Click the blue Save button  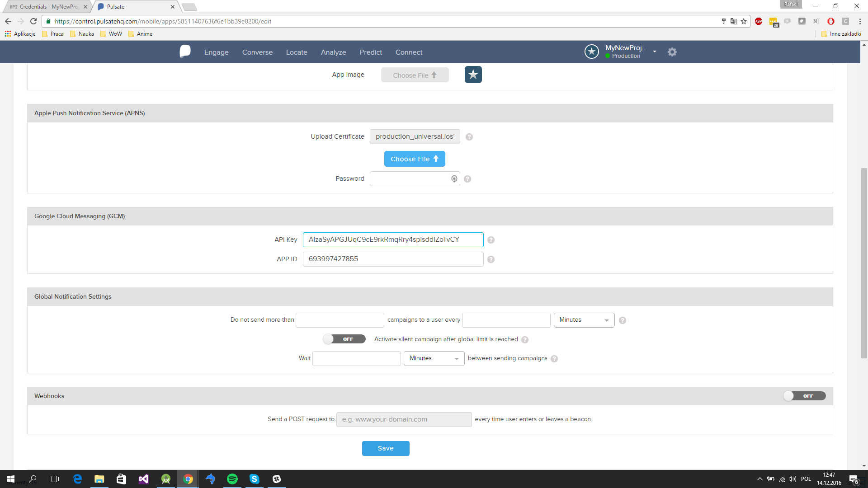(x=386, y=448)
